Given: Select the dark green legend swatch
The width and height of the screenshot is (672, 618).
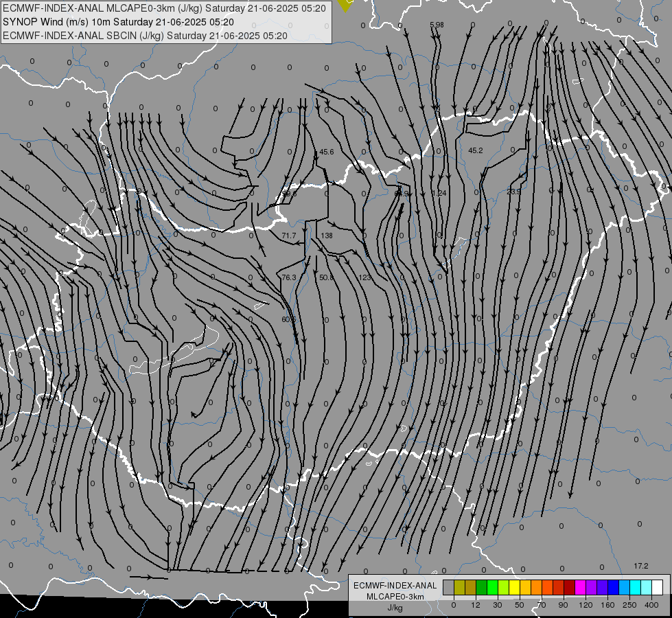Looking at the screenshot, I should pyautogui.click(x=482, y=587).
